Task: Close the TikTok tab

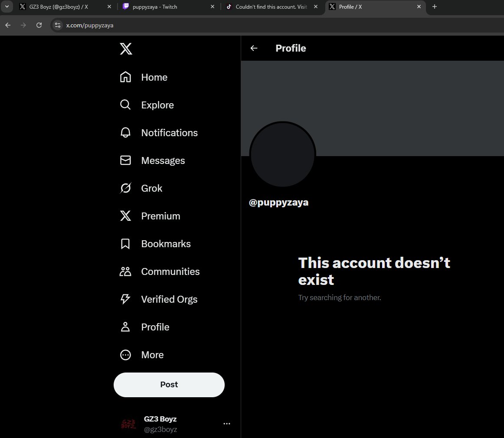Action: [316, 7]
